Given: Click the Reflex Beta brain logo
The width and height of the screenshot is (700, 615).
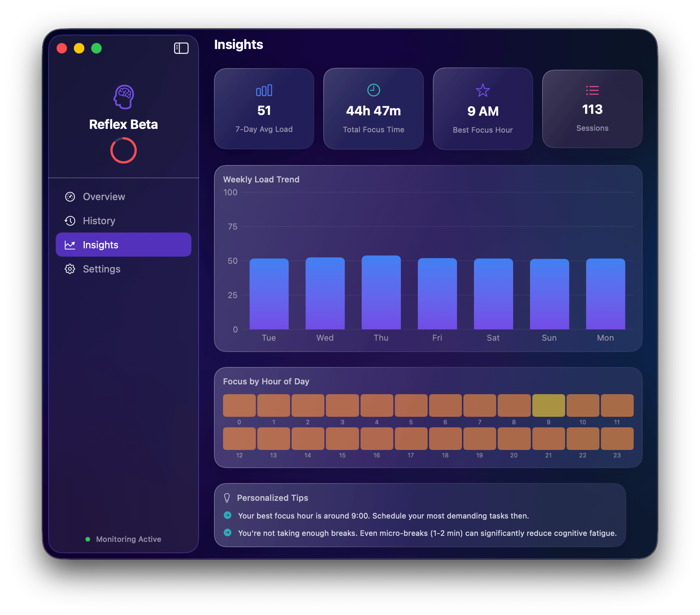Looking at the screenshot, I should 123,97.
